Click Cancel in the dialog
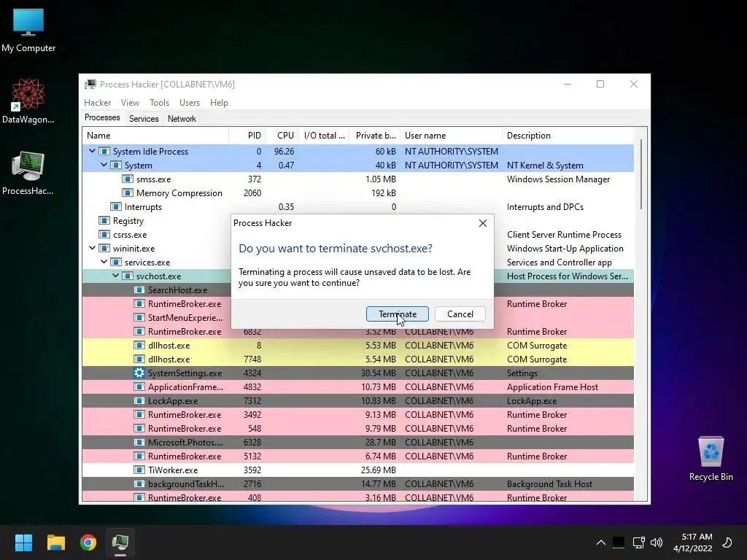The width and height of the screenshot is (747, 560). click(x=460, y=314)
